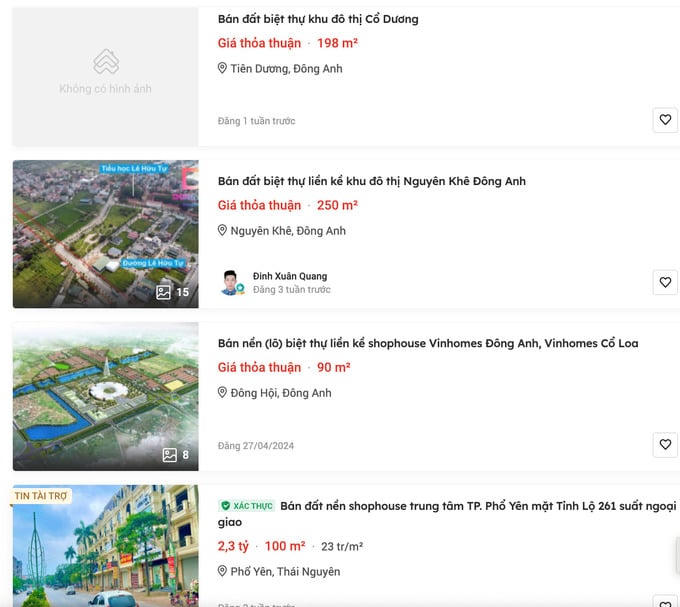Heart the Vinhomes Cổ Loa shophouse listing
The height and width of the screenshot is (607, 680).
665,444
